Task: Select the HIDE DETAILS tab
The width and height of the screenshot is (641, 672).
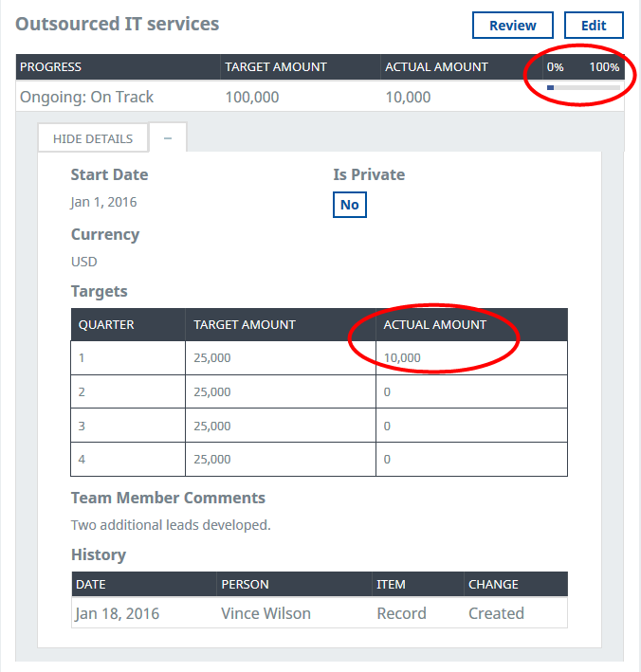Action: tap(93, 138)
